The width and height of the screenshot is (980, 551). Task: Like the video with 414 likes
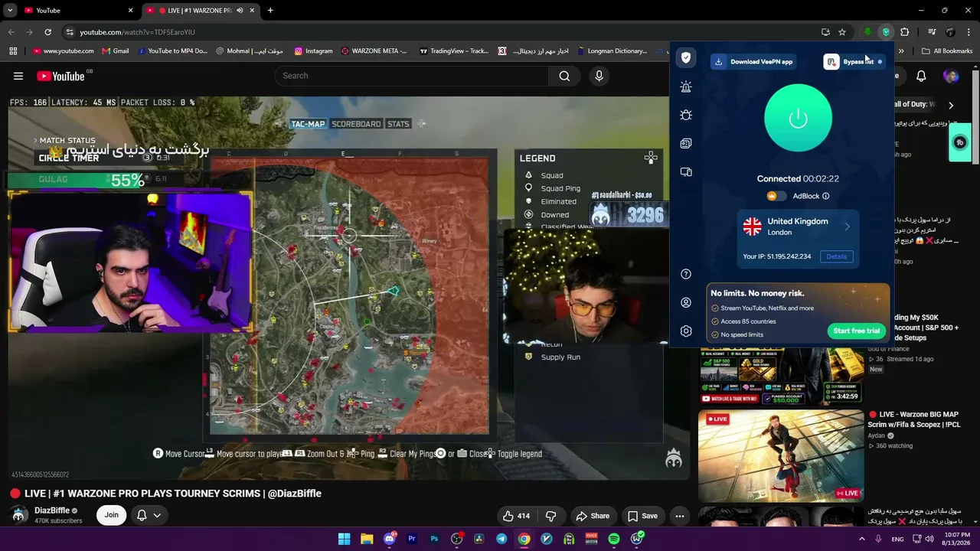click(x=516, y=516)
